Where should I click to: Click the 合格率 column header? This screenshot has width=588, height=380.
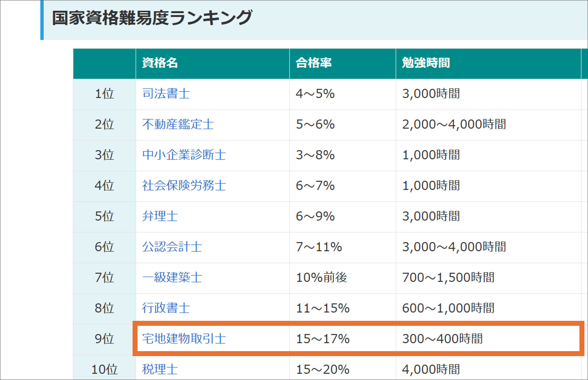pyautogui.click(x=314, y=63)
